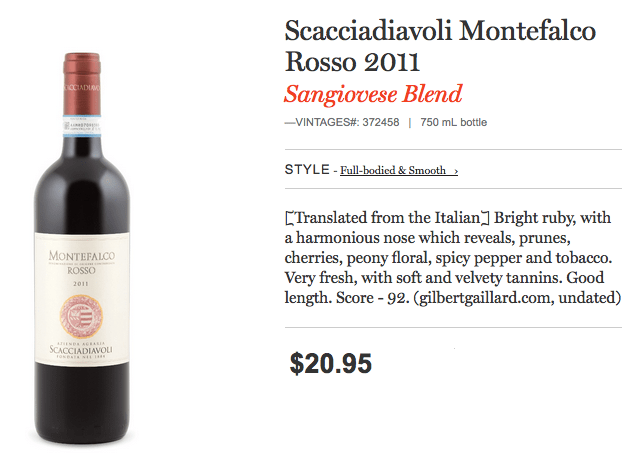Click the Scacciadiavoli name on the bottle label
This screenshot has height=456, width=642.
81,350
